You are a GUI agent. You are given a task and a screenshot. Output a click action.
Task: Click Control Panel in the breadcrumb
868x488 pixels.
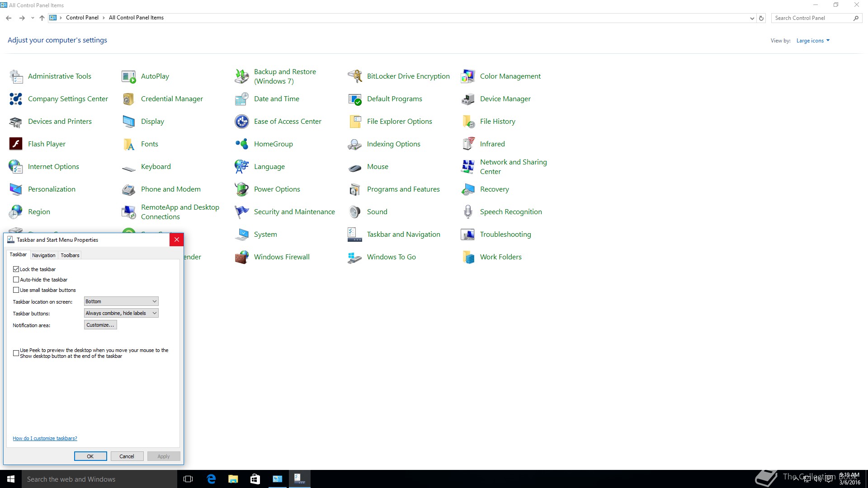point(82,18)
